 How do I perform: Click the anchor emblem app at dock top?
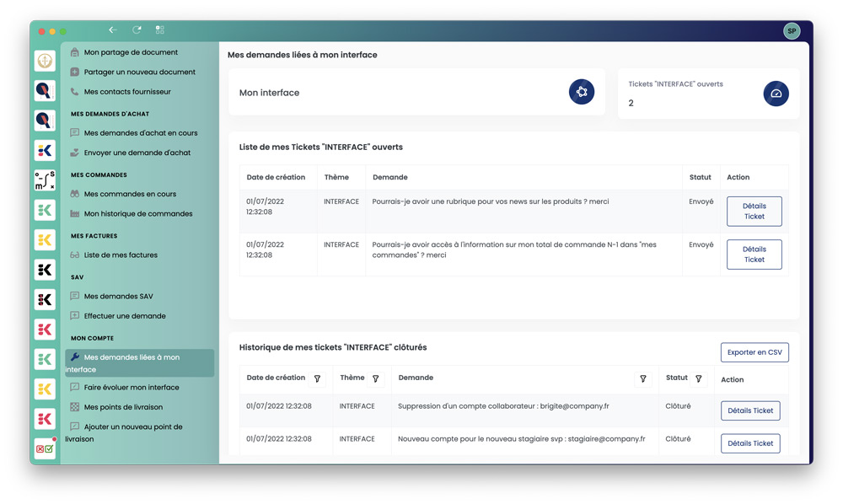[45, 61]
